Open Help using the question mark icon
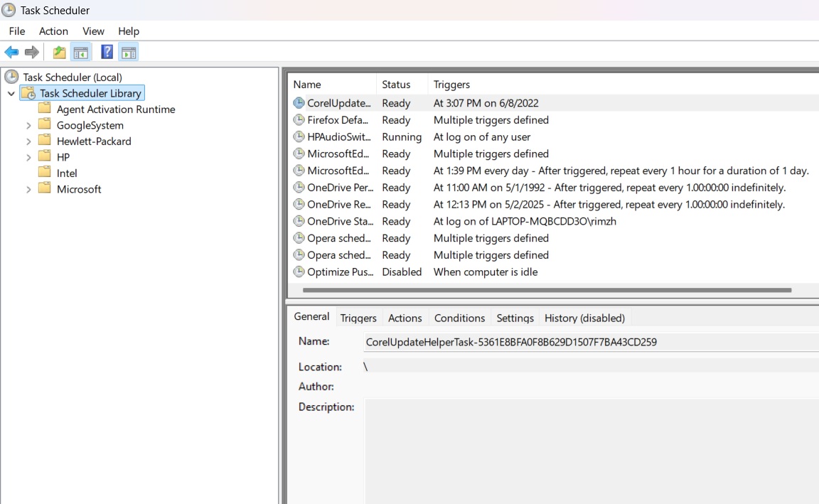819x504 pixels. [x=106, y=51]
